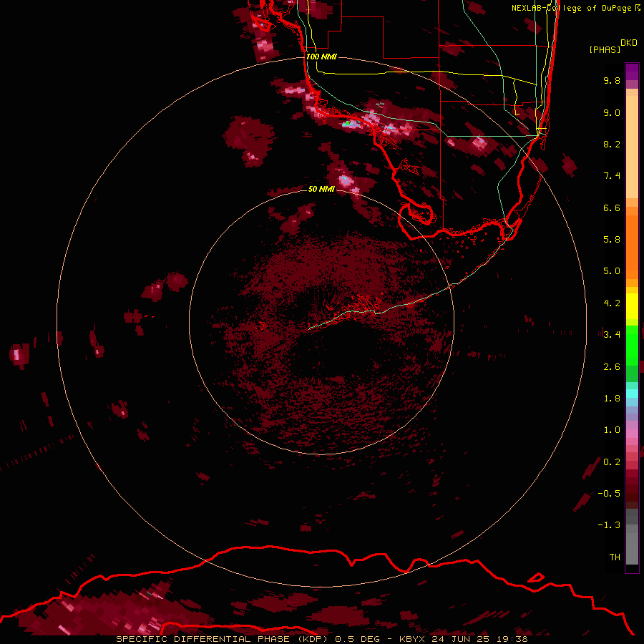Select the 3.4 legend value
Image resolution: width=644 pixels, height=644 pixels.
(x=612, y=335)
